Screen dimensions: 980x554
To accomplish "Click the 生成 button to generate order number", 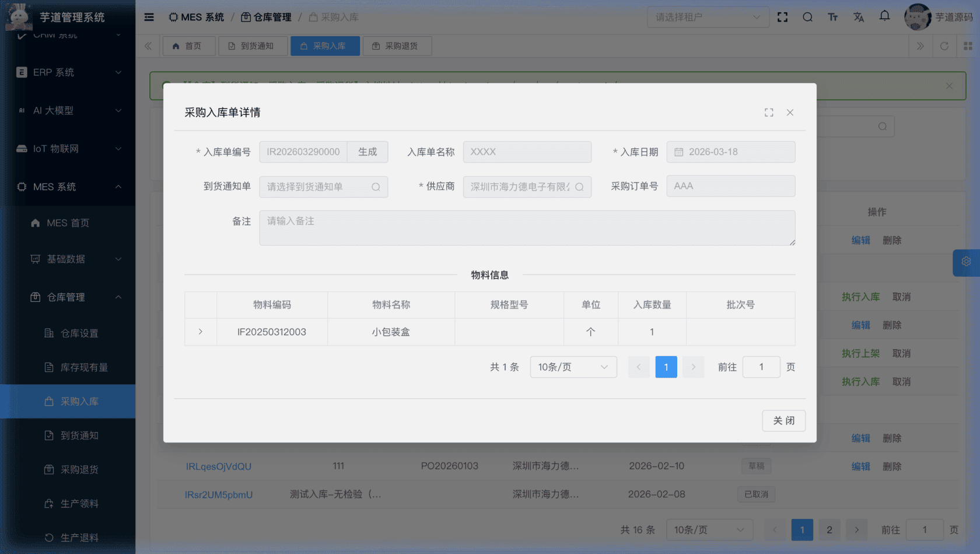I will coord(367,152).
